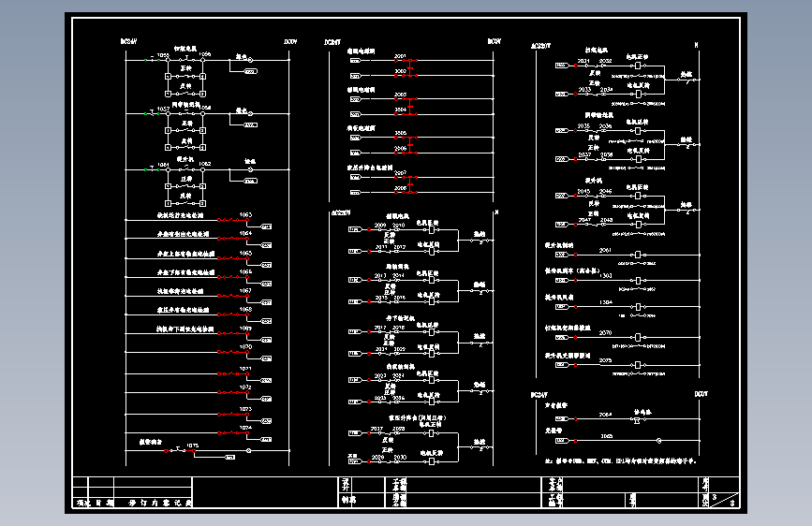Select wire number 2009 label
The image size is (812, 526).
point(380,226)
